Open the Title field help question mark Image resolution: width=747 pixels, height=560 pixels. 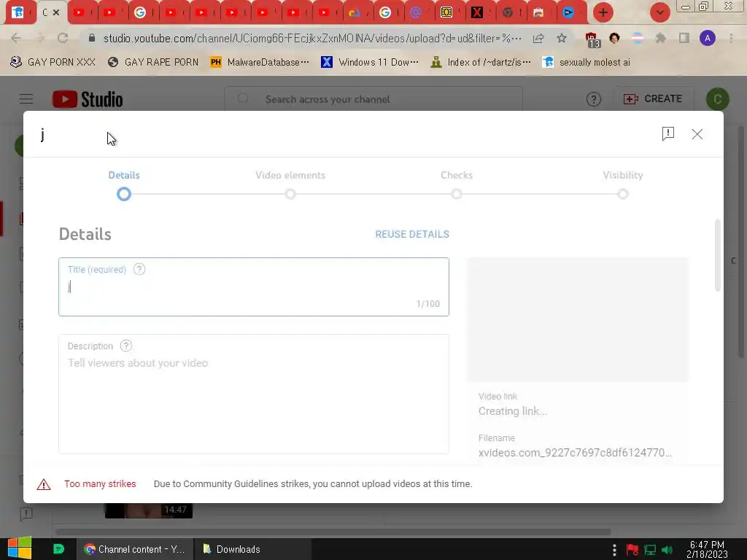tap(139, 269)
